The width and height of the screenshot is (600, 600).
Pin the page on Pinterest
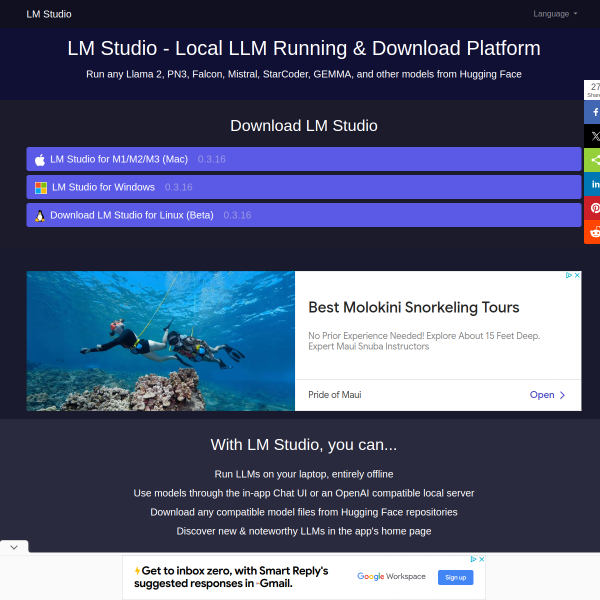point(592,208)
